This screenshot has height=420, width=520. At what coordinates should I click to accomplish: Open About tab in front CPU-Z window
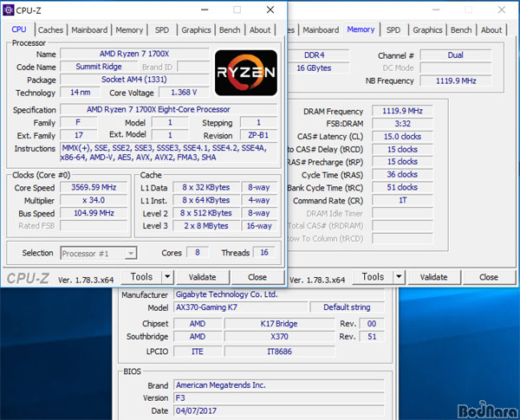260,29
